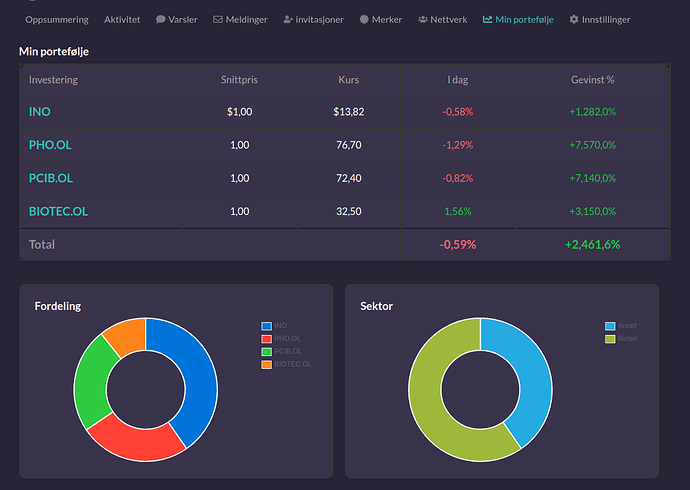Click the 72,40 price cell
Viewport: 690px width, 490px height.
[x=349, y=178]
